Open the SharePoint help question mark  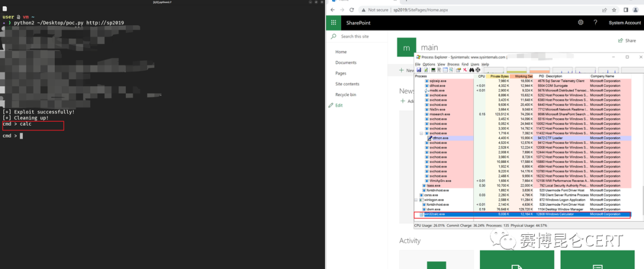(595, 23)
